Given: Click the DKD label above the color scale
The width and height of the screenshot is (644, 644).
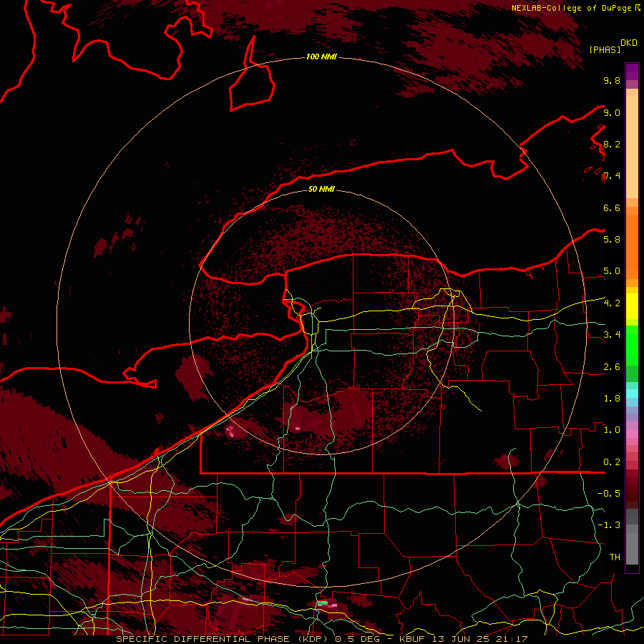Looking at the screenshot, I should pos(629,43).
